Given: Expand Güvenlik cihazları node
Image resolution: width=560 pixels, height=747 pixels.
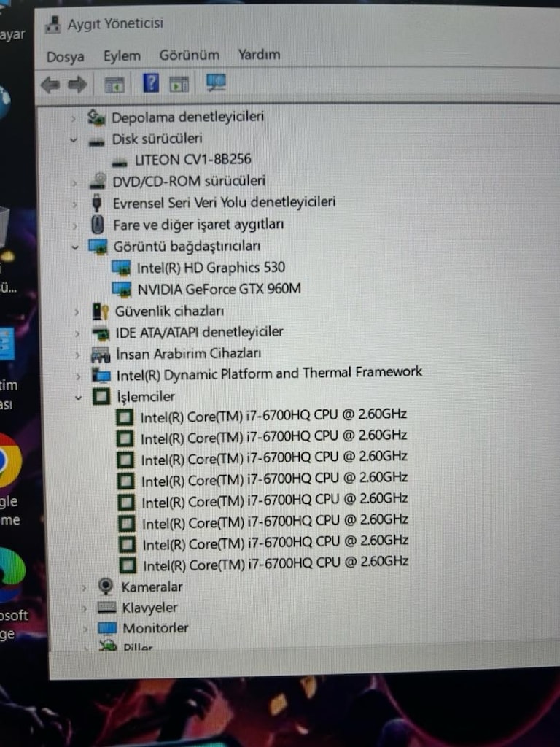Looking at the screenshot, I should (77, 312).
